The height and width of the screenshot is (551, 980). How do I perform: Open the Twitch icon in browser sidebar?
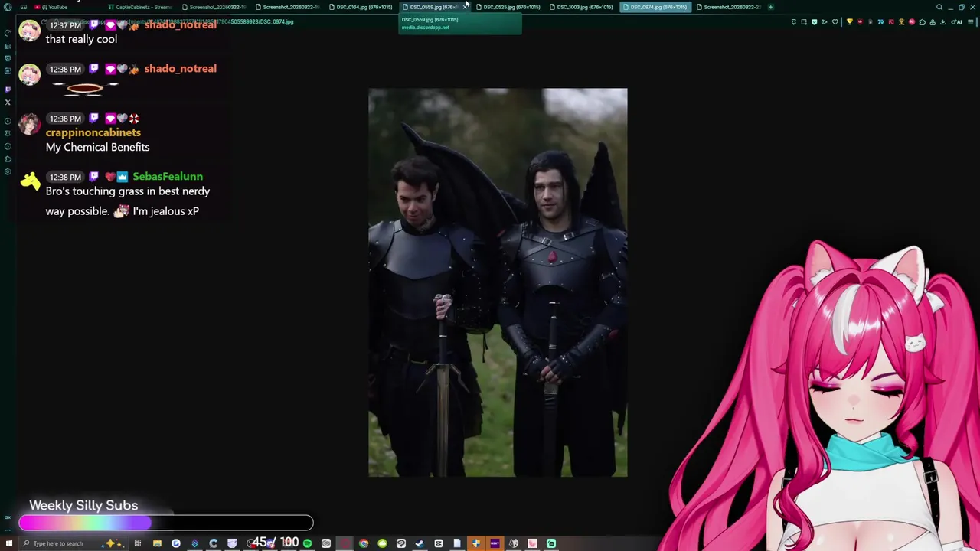click(8, 89)
